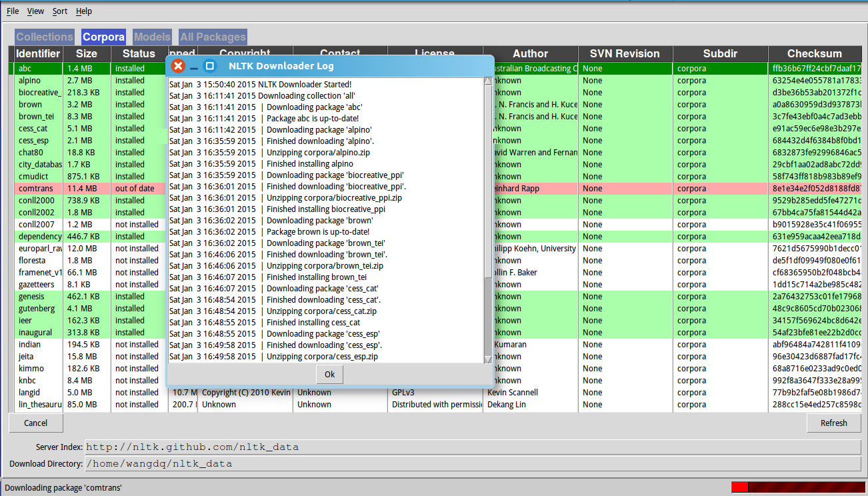Switch to the Collections tab
The height and width of the screenshot is (496, 868).
[45, 37]
